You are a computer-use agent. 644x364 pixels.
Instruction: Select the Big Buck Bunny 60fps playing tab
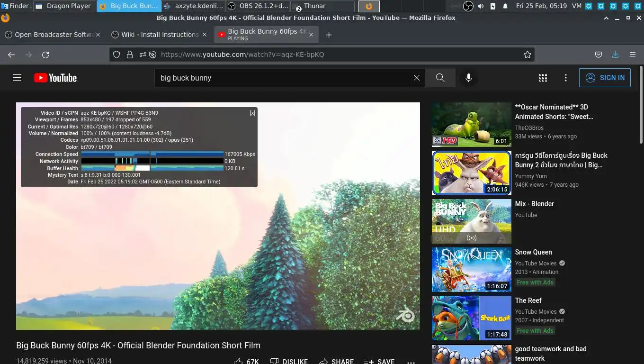coord(266,35)
